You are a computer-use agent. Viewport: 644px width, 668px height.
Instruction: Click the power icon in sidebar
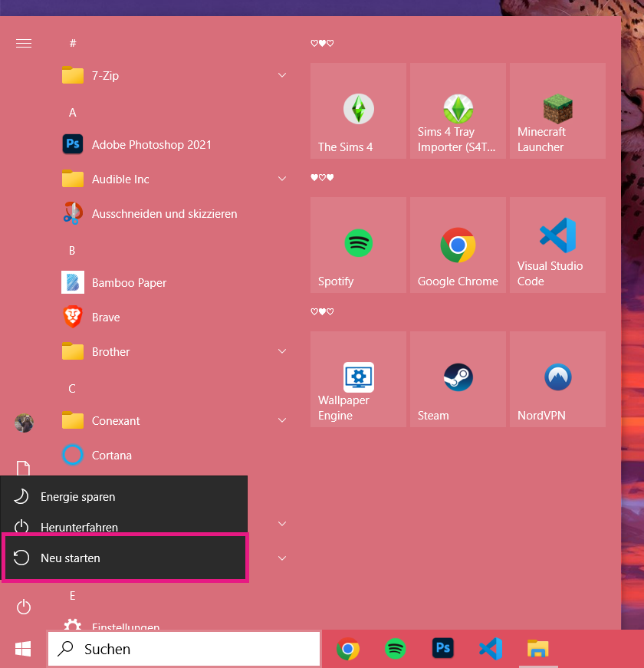(24, 607)
